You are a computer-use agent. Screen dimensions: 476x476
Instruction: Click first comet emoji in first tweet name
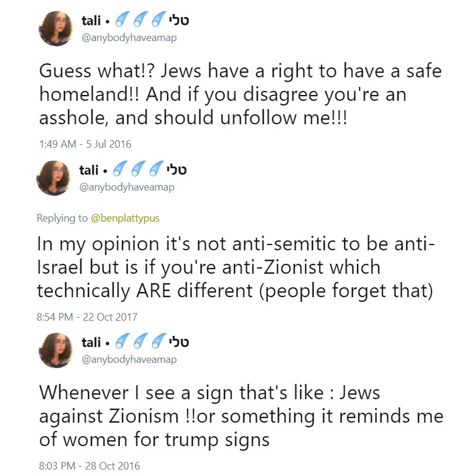click(x=123, y=19)
